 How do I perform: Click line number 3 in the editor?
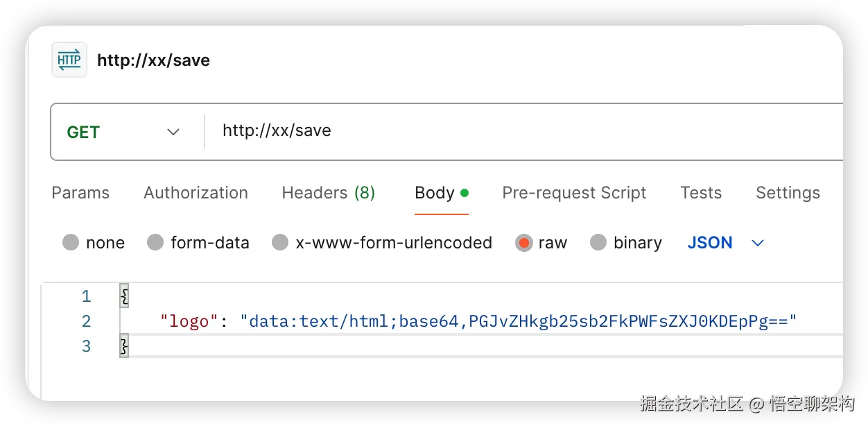[x=86, y=346]
